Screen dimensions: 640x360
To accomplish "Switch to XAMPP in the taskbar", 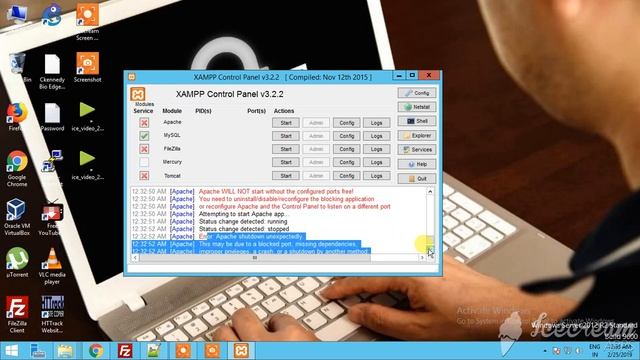I will coord(241,351).
